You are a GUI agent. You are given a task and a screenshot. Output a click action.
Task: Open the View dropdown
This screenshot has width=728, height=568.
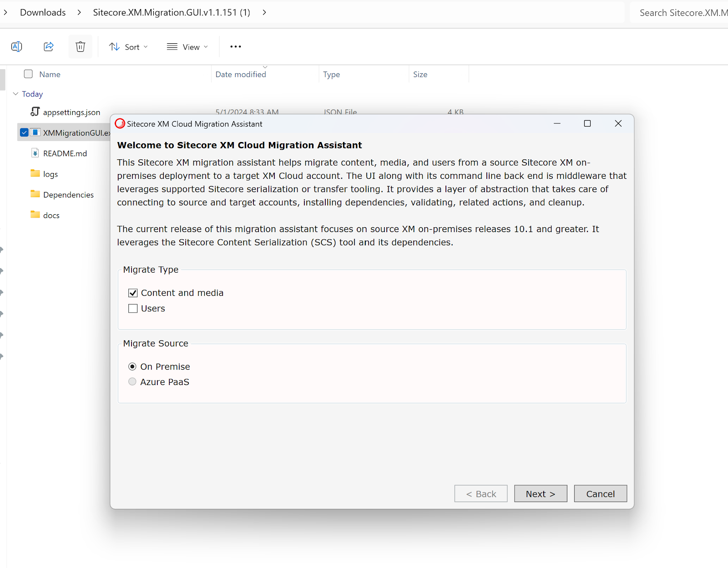[187, 47]
